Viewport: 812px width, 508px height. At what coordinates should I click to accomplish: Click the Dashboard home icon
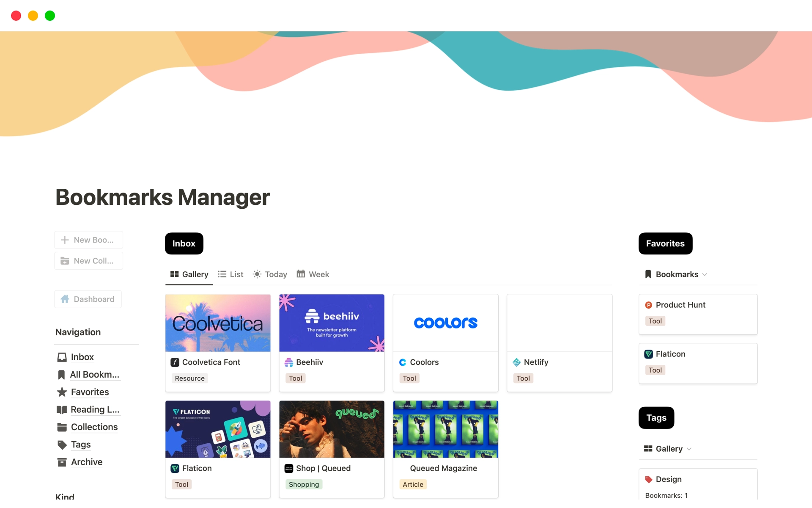[65, 299]
